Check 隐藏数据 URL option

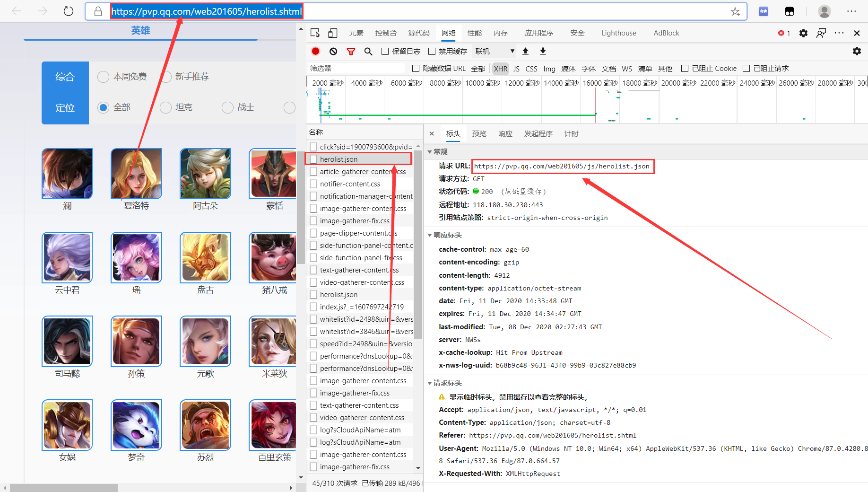click(416, 69)
